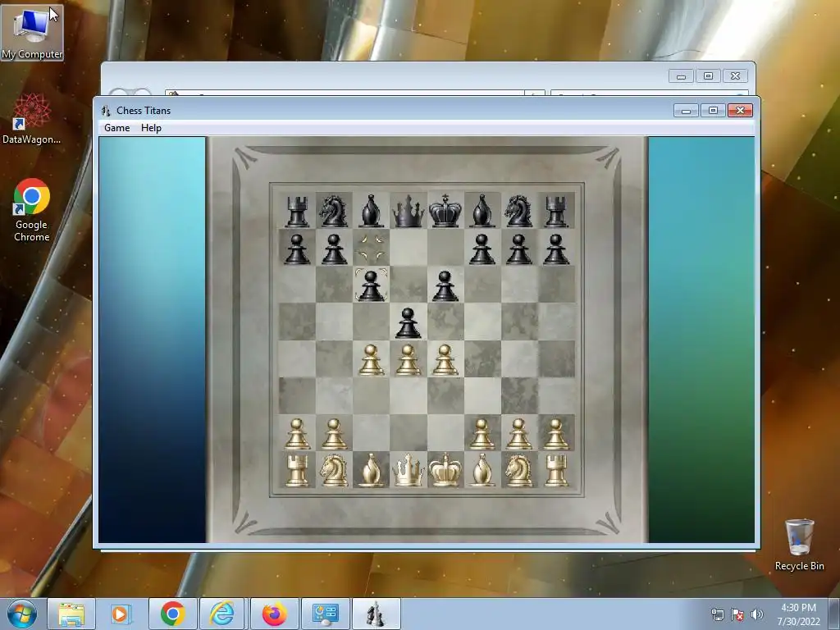Select the black queen piece
This screenshot has width=840, height=630.
(x=409, y=211)
